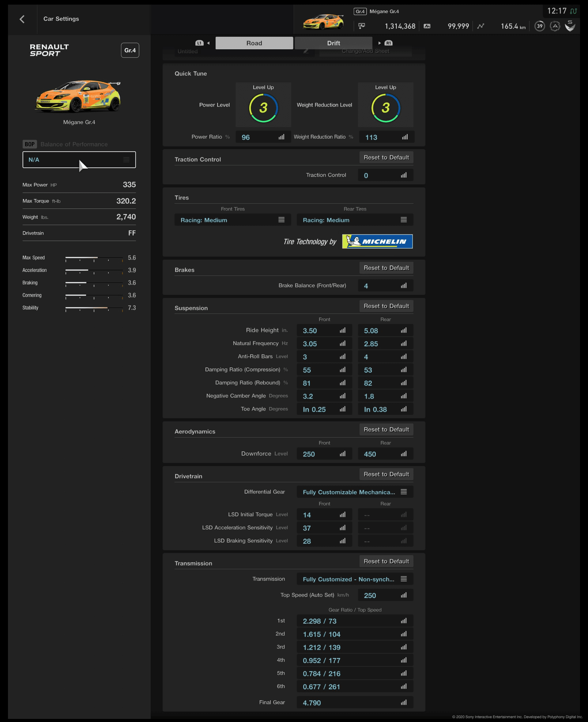Adjust rear Ride Height 5.08

[x=386, y=330]
